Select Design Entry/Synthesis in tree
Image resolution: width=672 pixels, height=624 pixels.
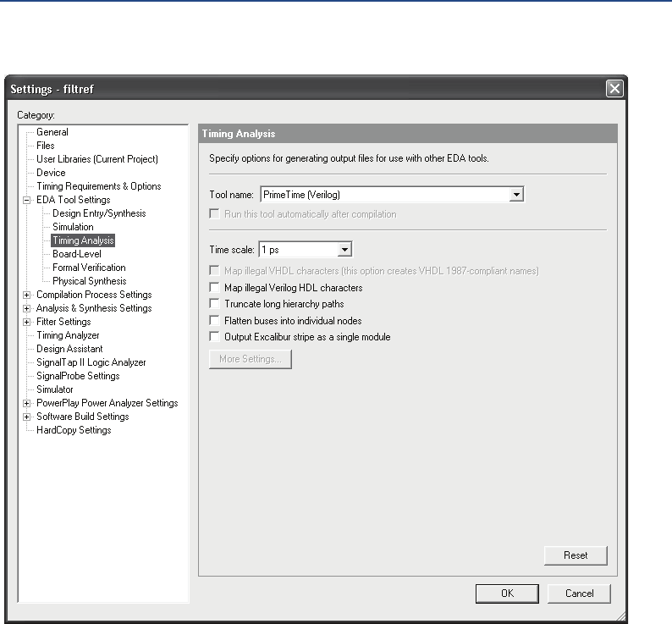pos(99,213)
